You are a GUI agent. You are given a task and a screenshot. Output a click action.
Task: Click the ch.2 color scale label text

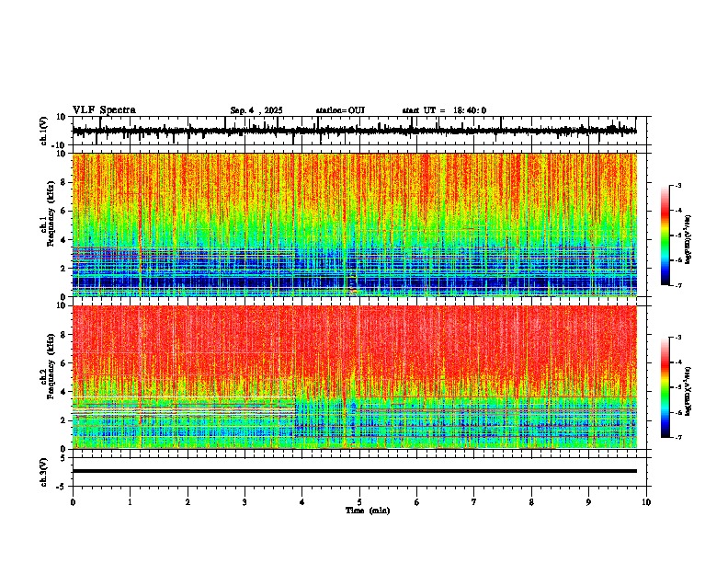pos(688,391)
